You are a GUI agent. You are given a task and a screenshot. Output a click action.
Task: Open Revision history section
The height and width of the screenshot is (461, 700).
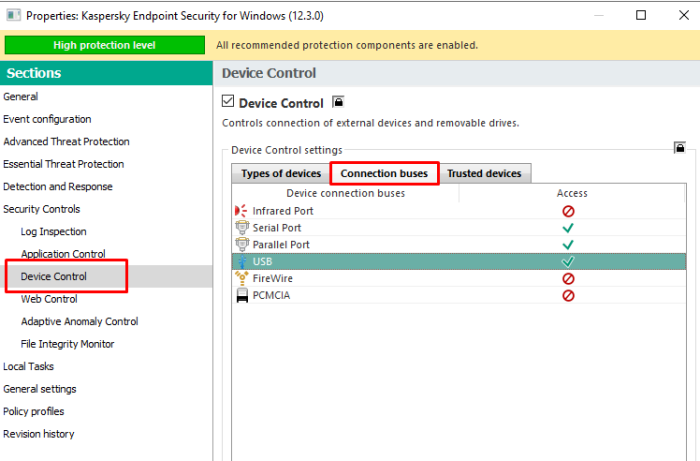[x=39, y=434]
